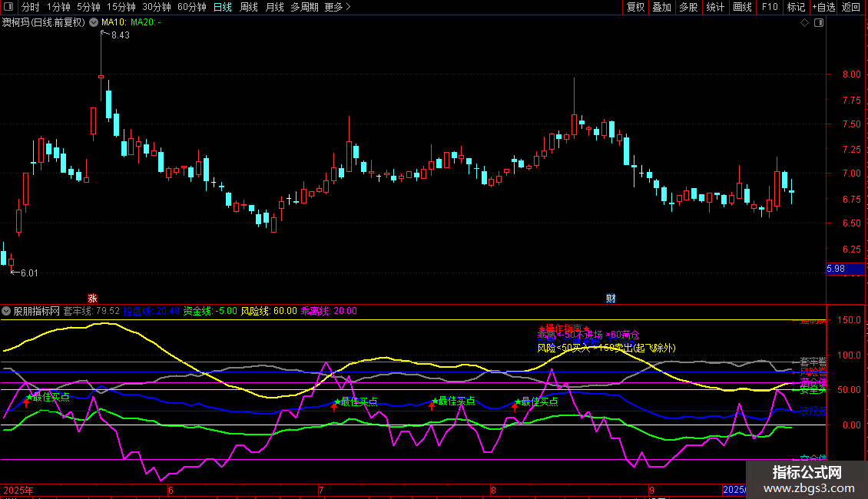Open the F10 company info
The image size is (868, 499).
(x=769, y=8)
